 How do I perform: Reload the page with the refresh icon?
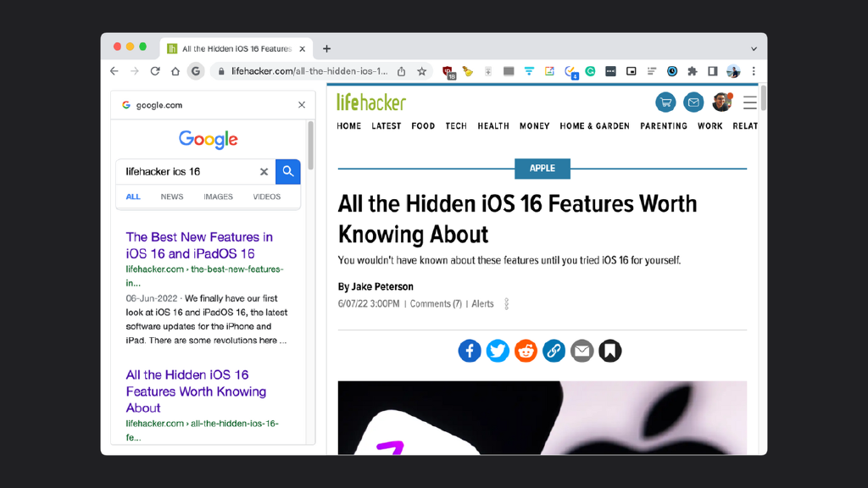(x=155, y=71)
